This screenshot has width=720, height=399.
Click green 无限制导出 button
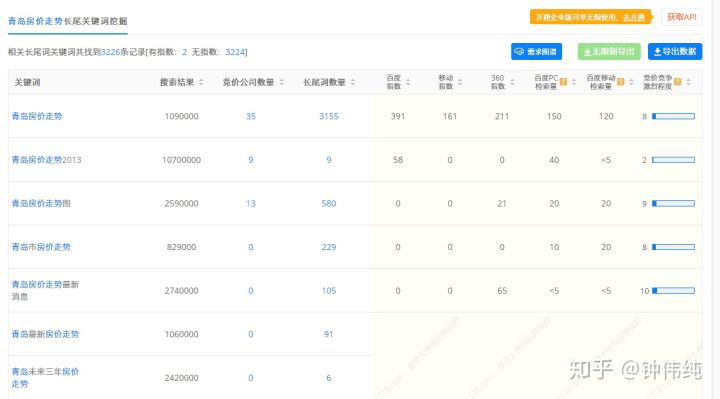tap(609, 51)
